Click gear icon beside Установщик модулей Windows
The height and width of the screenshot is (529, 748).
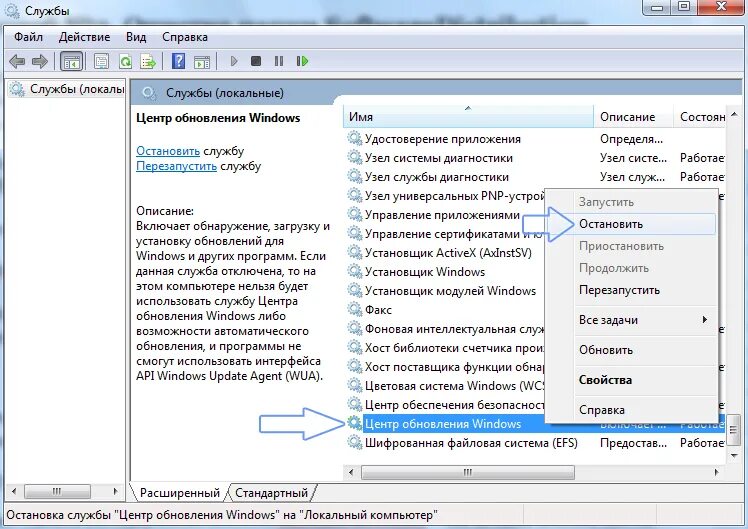[354, 291]
